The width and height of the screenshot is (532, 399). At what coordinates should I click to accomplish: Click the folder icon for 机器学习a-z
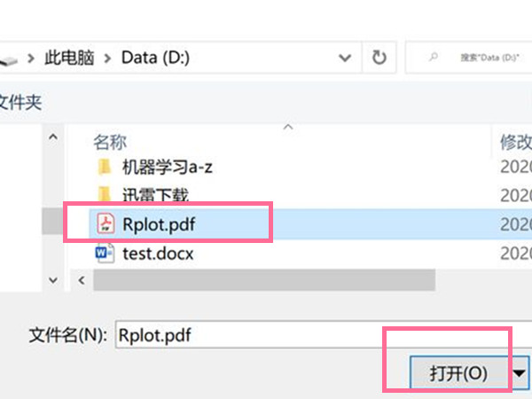[105, 166]
